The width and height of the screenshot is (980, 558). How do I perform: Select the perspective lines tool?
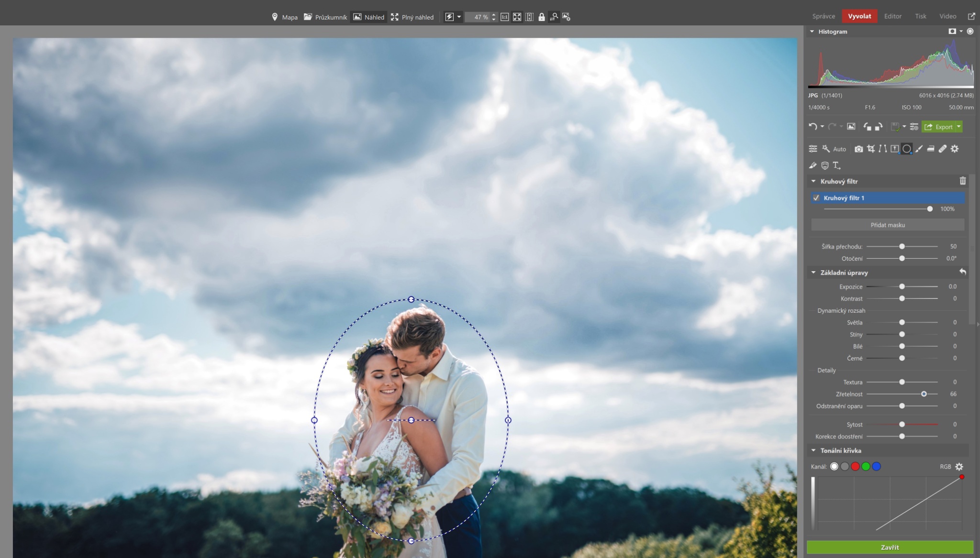883,149
